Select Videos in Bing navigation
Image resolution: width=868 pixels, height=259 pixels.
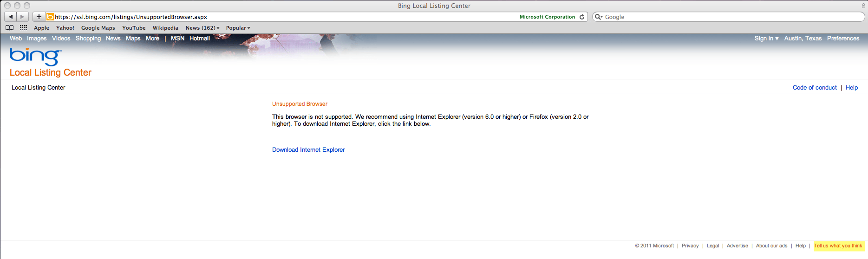pyautogui.click(x=61, y=39)
